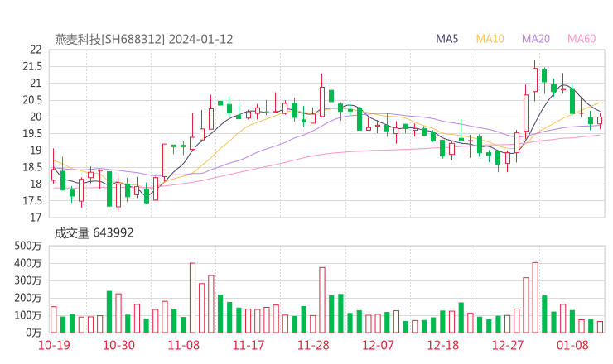The width and height of the screenshot is (613, 364).
Task: Click the MA5 legend label
Action: click(446, 39)
